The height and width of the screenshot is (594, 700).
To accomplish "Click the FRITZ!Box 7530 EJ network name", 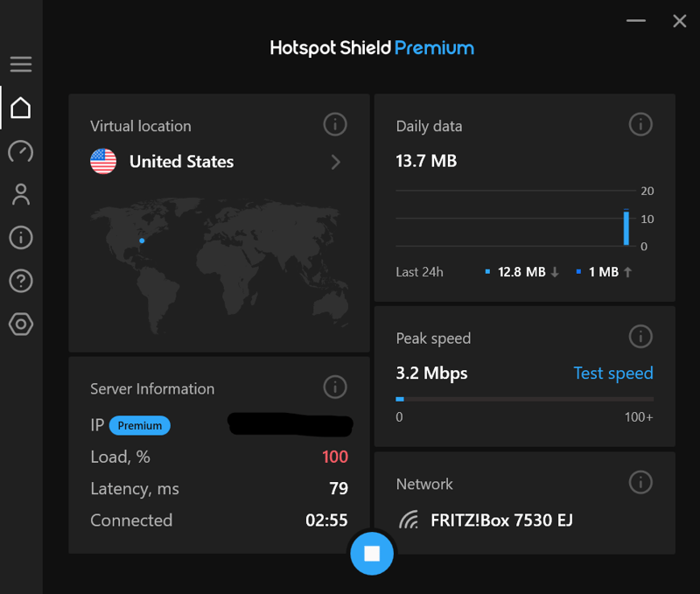I will (501, 521).
